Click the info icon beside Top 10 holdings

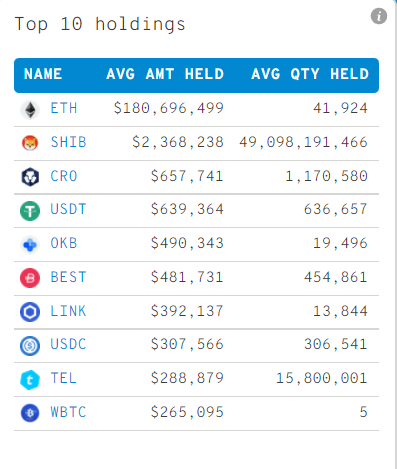379,16
